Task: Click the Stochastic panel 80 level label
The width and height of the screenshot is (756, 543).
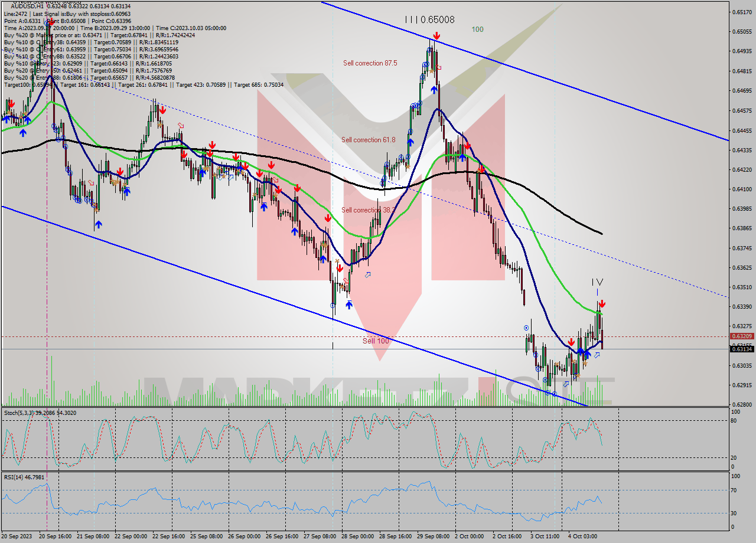Action: point(734,420)
